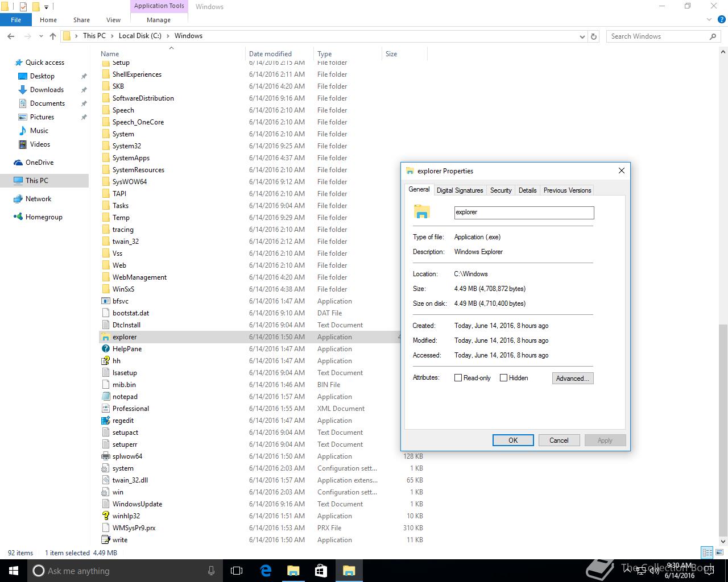Viewport: 728px width, 582px height.
Task: Close the explorer Properties dialog
Action: point(622,171)
